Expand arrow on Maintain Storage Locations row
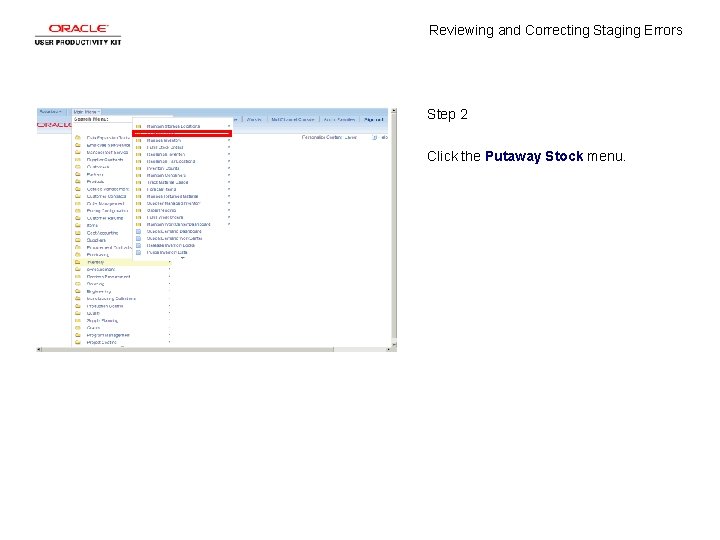This screenshot has width=720, height=540. [x=229, y=126]
